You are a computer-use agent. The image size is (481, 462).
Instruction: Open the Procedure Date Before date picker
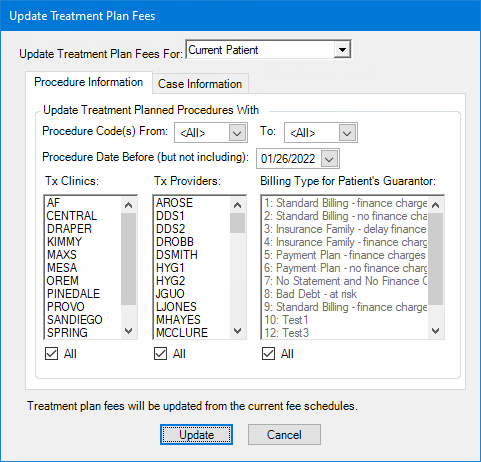tap(329, 159)
